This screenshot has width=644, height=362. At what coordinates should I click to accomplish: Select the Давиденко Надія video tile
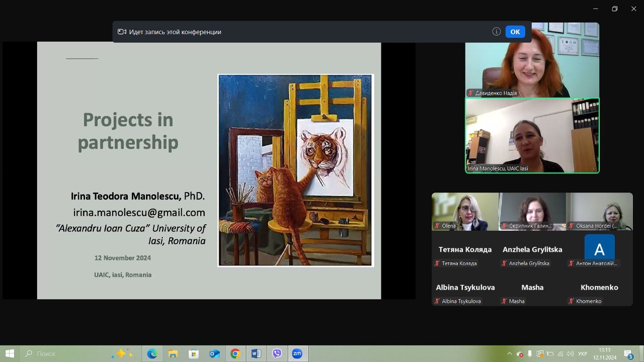[532, 60]
